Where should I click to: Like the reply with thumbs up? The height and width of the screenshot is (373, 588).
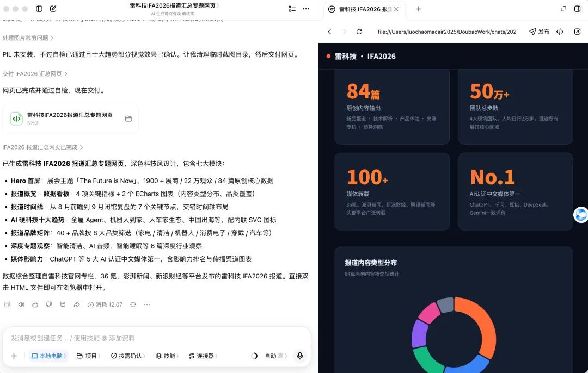coord(35,305)
